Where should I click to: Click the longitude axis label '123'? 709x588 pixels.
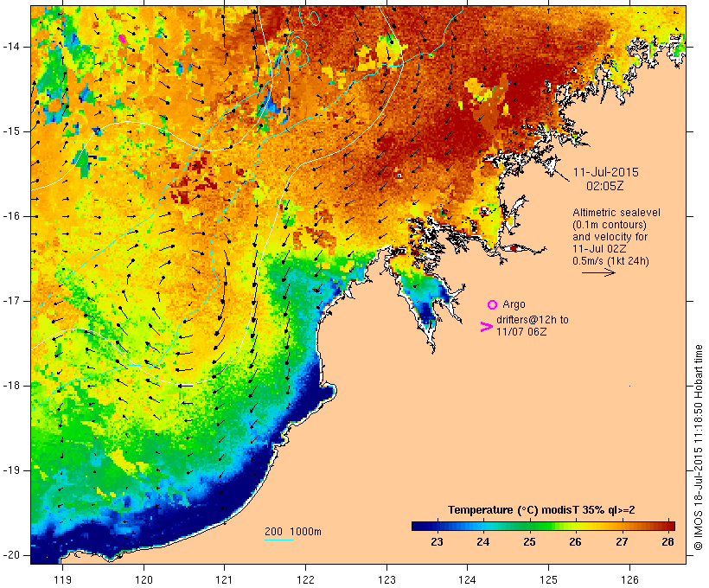click(x=386, y=579)
